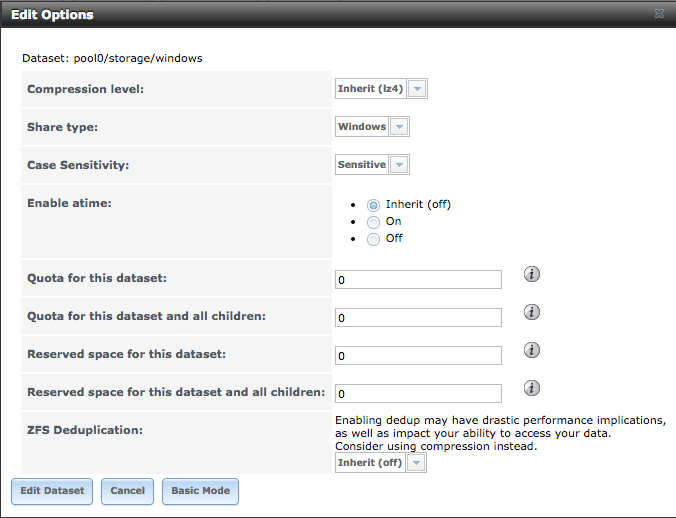Viewport: 676px width, 518px height.
Task: Enable atime with the 'On' radio button
Action: point(374,222)
